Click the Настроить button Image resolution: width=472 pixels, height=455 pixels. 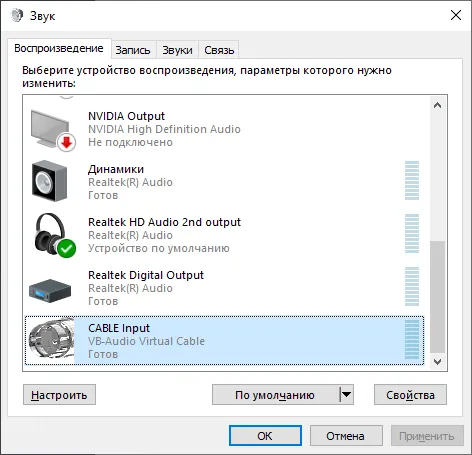(59, 395)
